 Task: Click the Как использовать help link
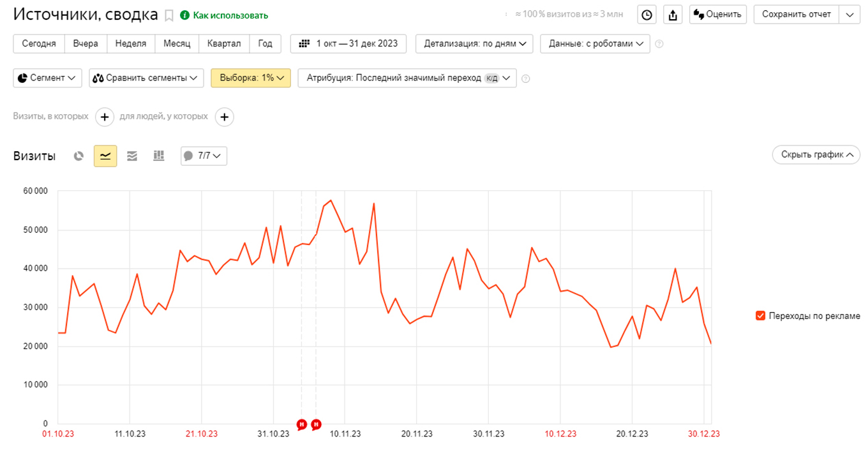tap(230, 15)
